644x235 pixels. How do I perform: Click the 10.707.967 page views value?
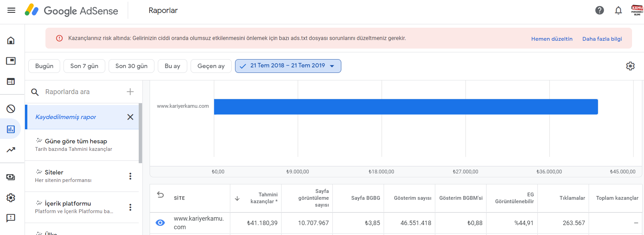click(313, 223)
